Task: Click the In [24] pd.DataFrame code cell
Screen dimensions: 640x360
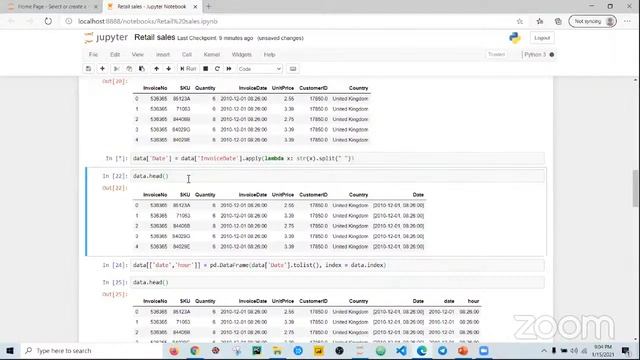Action: (x=338, y=265)
